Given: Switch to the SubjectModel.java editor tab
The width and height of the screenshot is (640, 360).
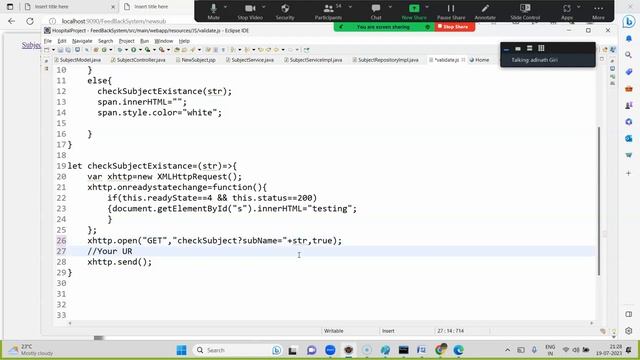Looking at the screenshot, I should click(78, 60).
